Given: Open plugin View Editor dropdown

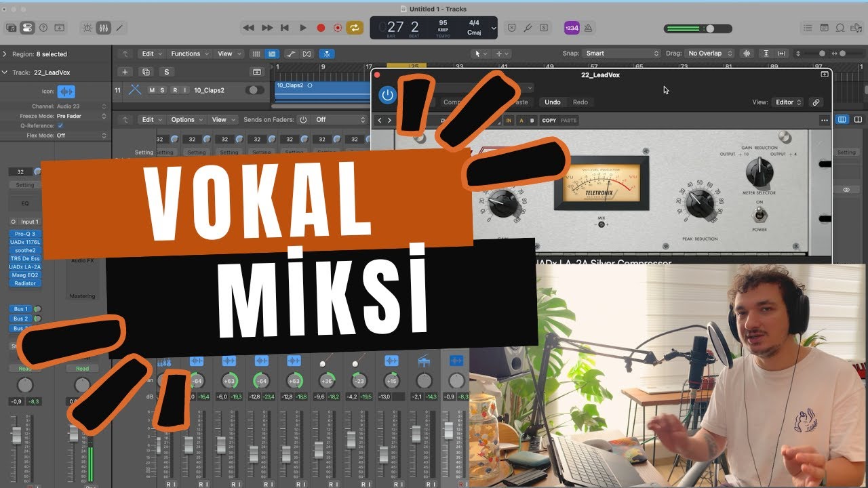Looking at the screenshot, I should [x=788, y=102].
